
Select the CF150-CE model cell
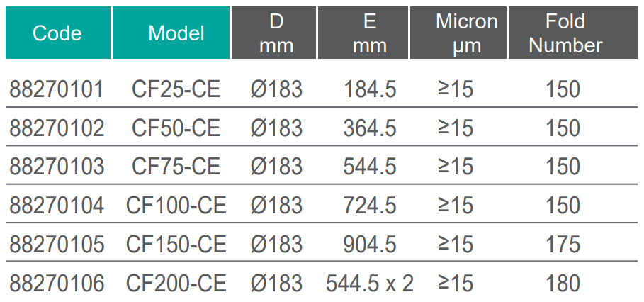176,244
